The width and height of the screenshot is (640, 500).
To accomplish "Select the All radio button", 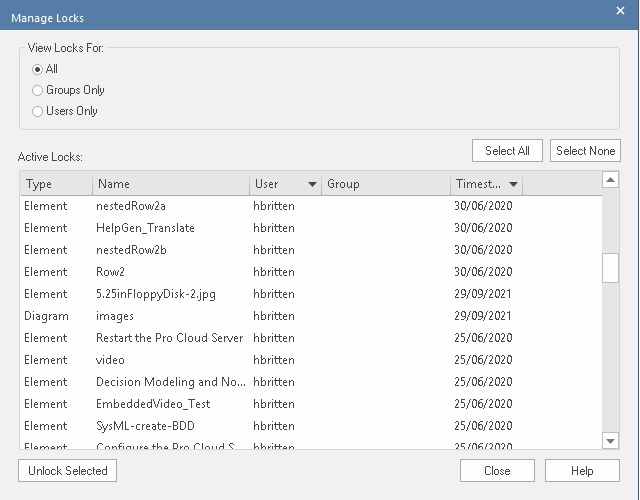I will coord(38,69).
